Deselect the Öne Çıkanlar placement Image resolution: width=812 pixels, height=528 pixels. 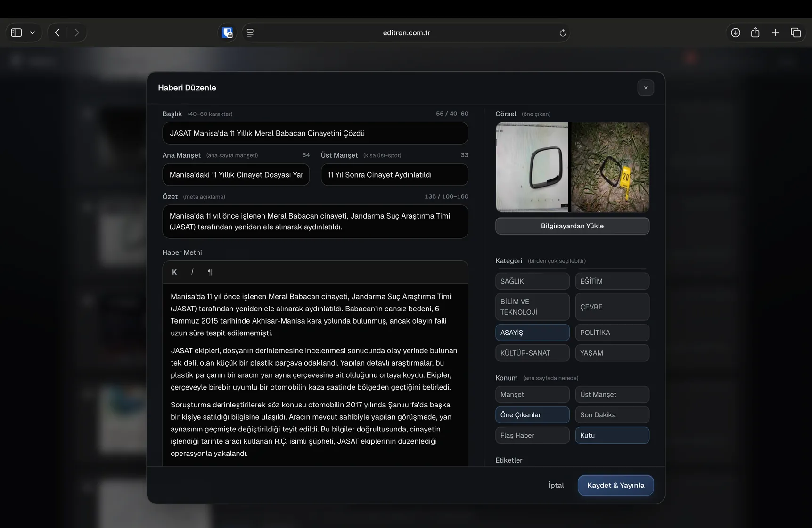click(533, 415)
